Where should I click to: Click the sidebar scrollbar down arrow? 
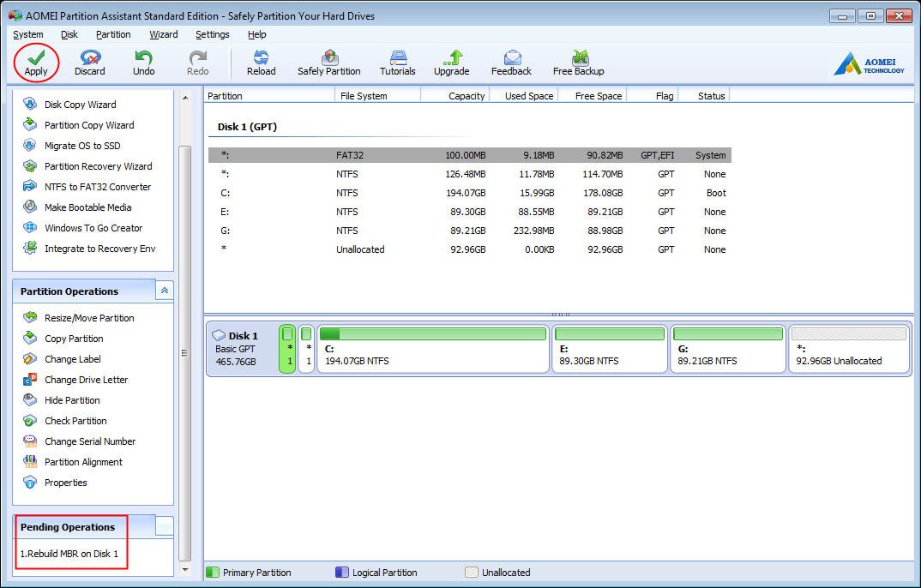[x=185, y=569]
